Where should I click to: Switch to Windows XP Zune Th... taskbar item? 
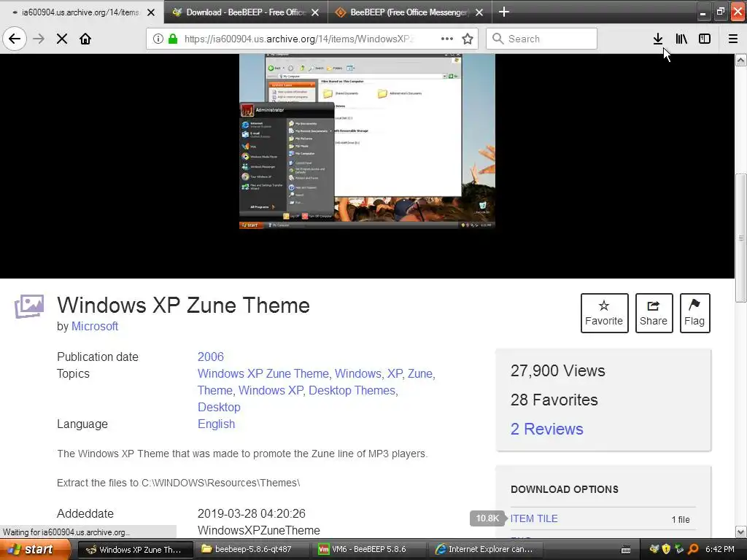point(135,549)
